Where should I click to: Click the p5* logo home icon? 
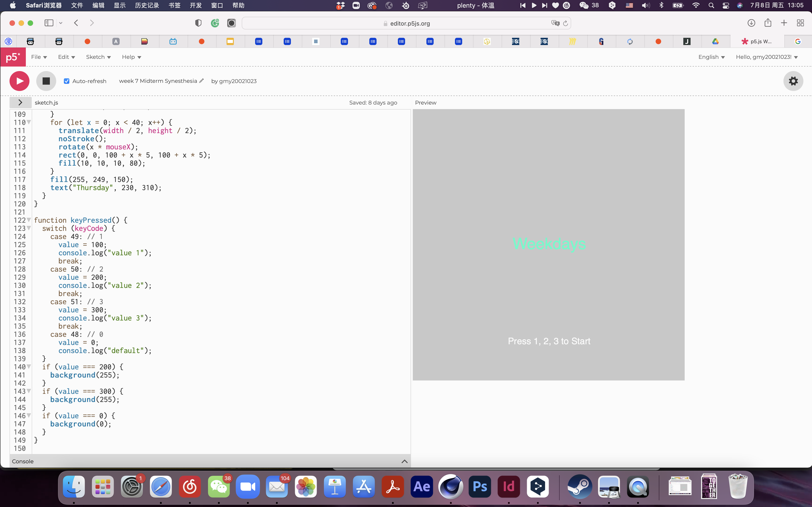pyautogui.click(x=13, y=57)
